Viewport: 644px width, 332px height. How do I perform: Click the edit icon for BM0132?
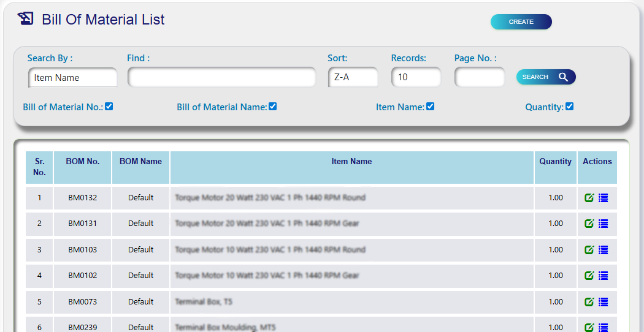pyautogui.click(x=589, y=198)
